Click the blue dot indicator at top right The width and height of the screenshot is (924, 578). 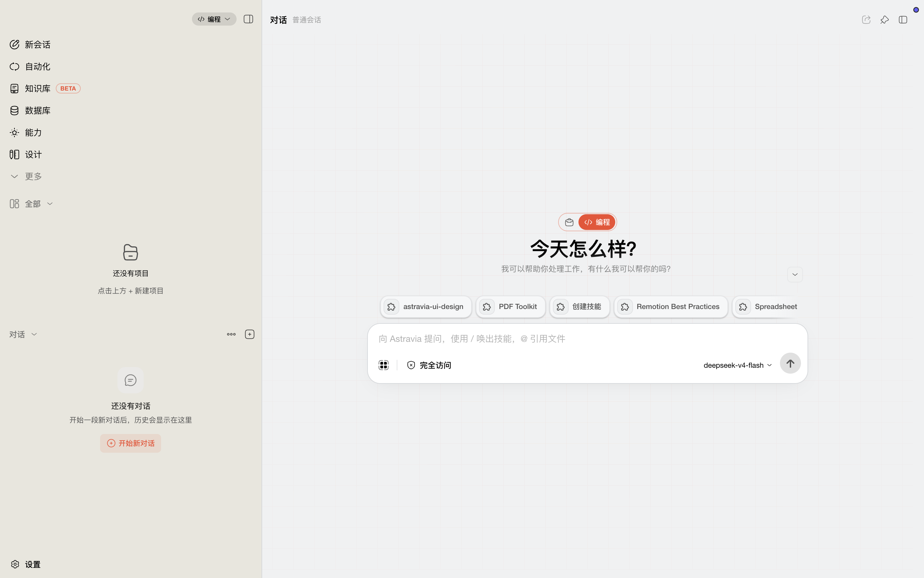pyautogui.click(x=916, y=10)
